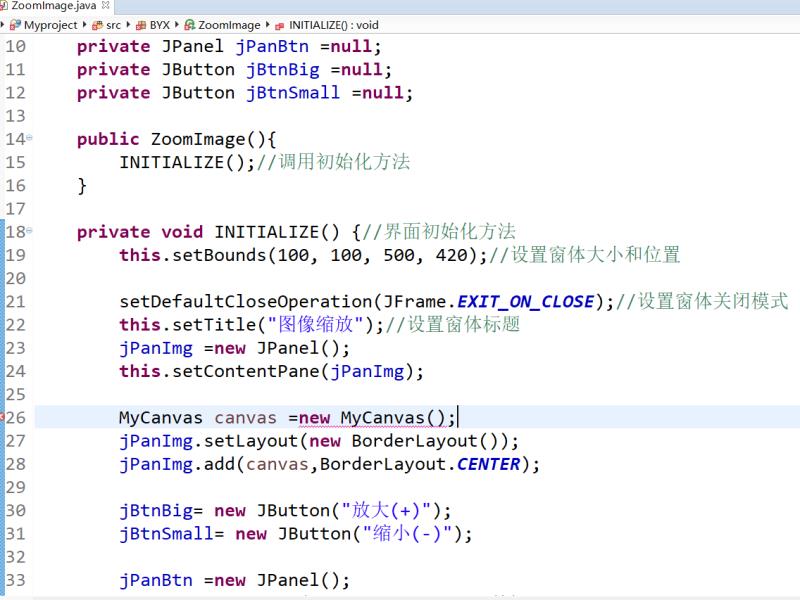Click the src folder icon in breadcrumb
This screenshot has height=600, width=800.
click(97, 25)
